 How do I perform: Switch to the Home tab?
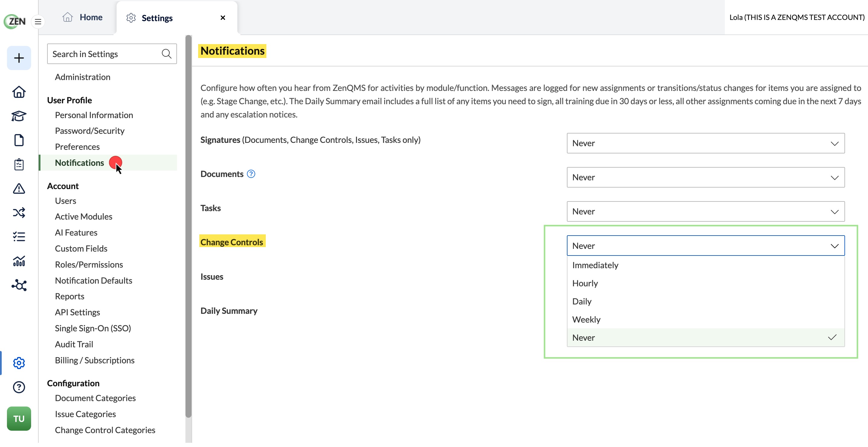coord(82,17)
